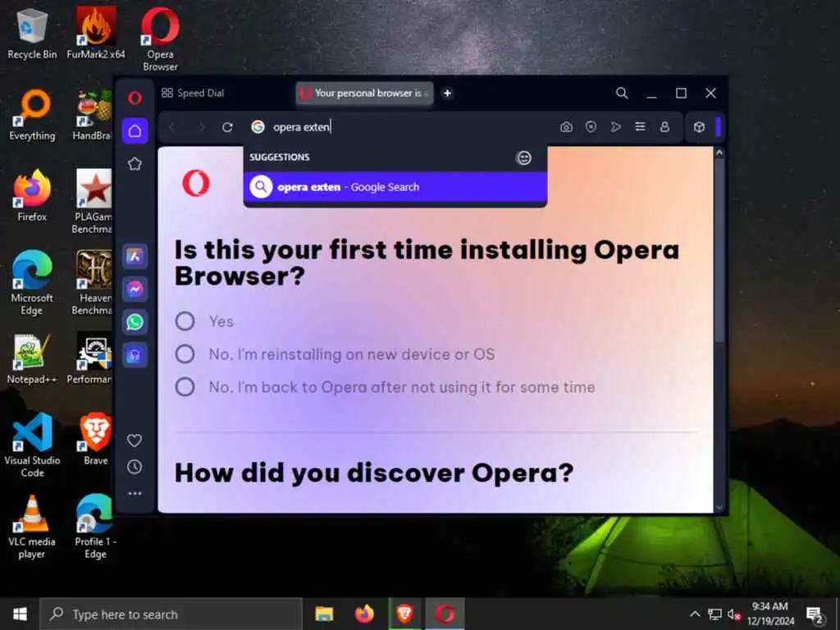Click the Opera logo on the survey page
The height and width of the screenshot is (630, 840).
[x=195, y=183]
